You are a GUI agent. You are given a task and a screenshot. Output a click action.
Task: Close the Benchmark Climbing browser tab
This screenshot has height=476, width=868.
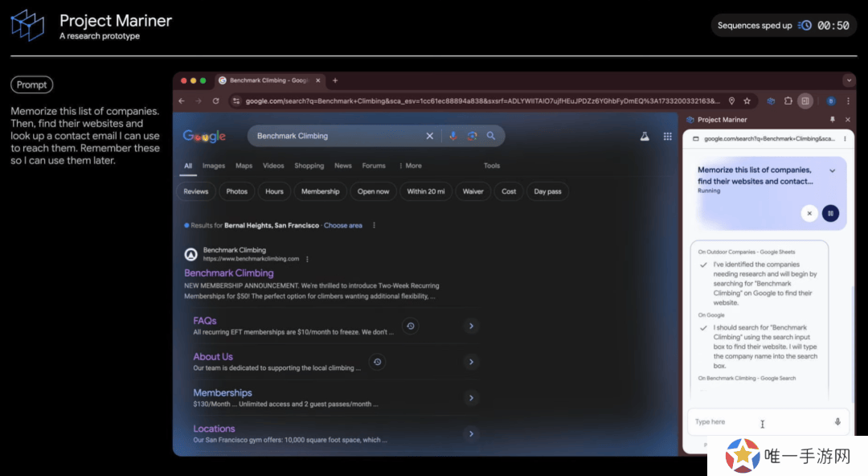[317, 80]
